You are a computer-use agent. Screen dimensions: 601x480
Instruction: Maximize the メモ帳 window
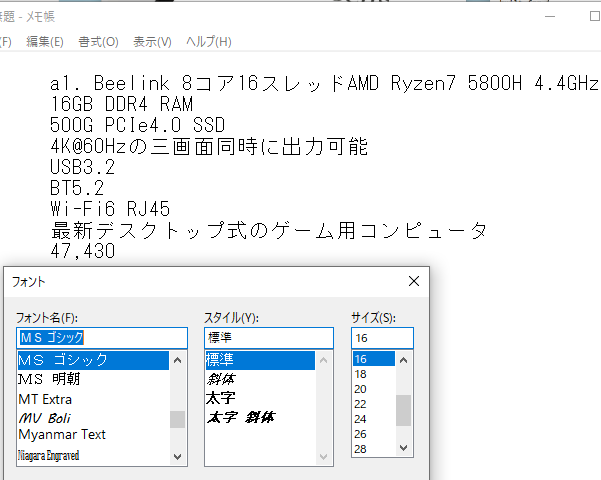594,16
